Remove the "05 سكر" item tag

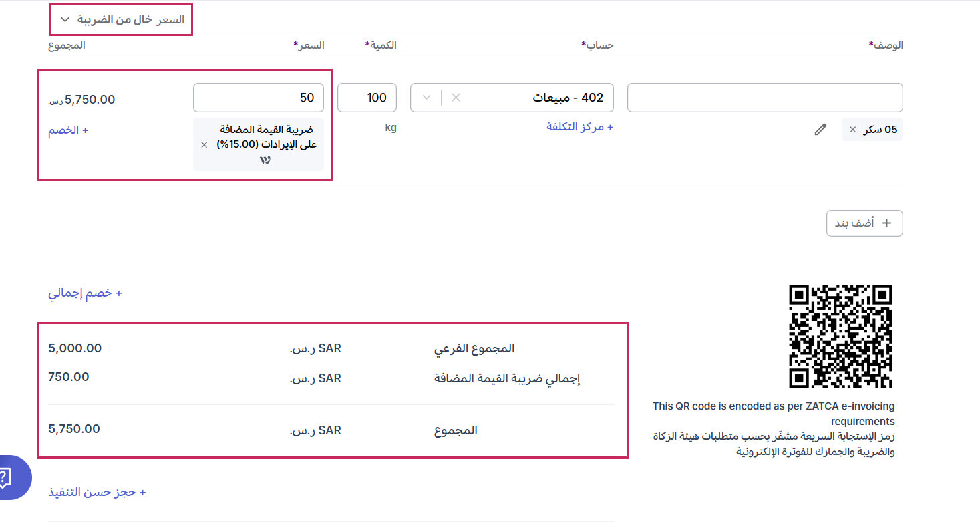(x=852, y=130)
